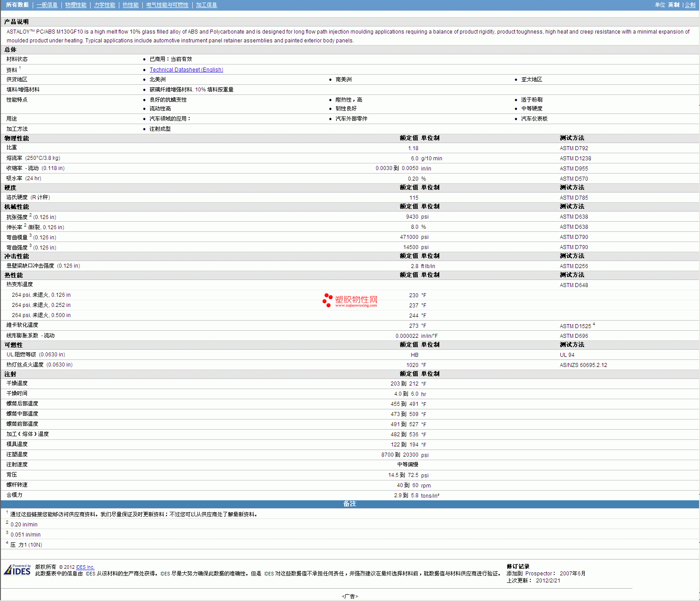Viewport: 700px width, 601px height.
Task: Click the ASTM D570 test method
Action: 574,179
